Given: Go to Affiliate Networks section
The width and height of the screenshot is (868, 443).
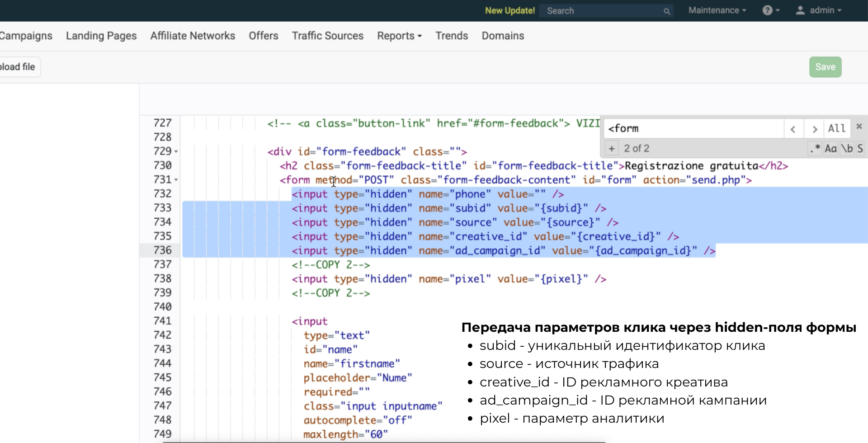Looking at the screenshot, I should pos(193,36).
